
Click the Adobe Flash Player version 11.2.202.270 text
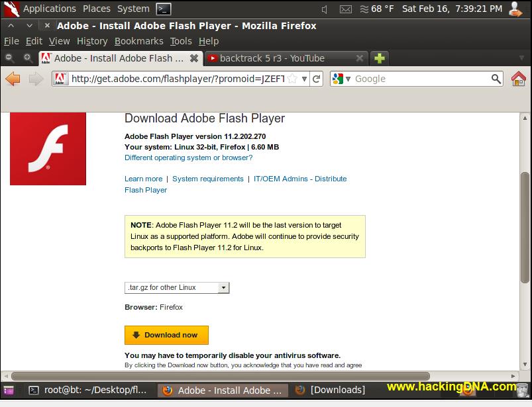pyautogui.click(x=195, y=136)
